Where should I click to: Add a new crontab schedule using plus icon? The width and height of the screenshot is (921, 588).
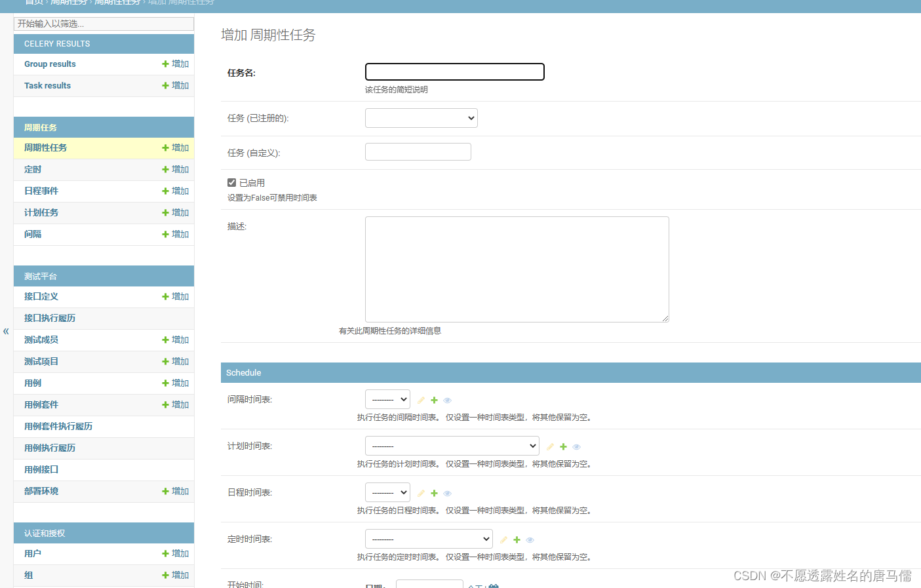(562, 446)
